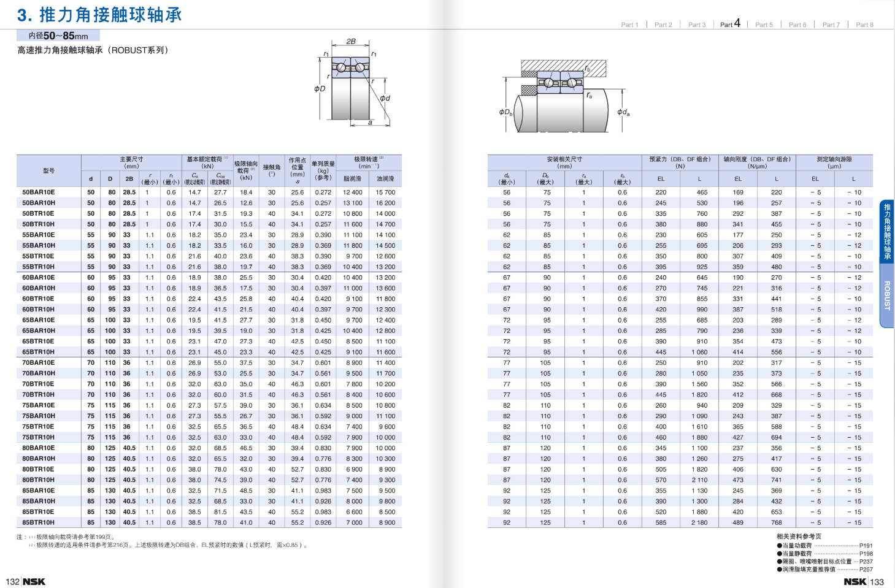Click the shaft mounting dimension diagram
This screenshot has height=588, width=895.
click(x=564, y=96)
